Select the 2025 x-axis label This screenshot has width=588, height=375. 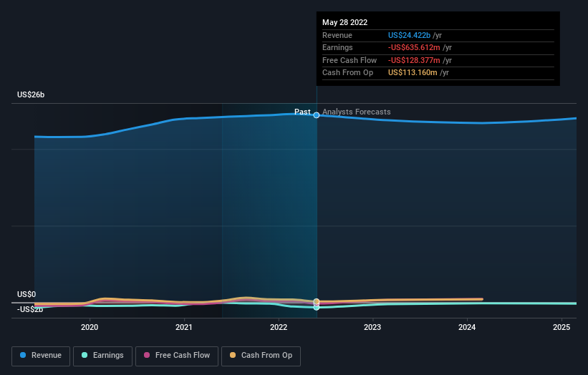coord(562,327)
